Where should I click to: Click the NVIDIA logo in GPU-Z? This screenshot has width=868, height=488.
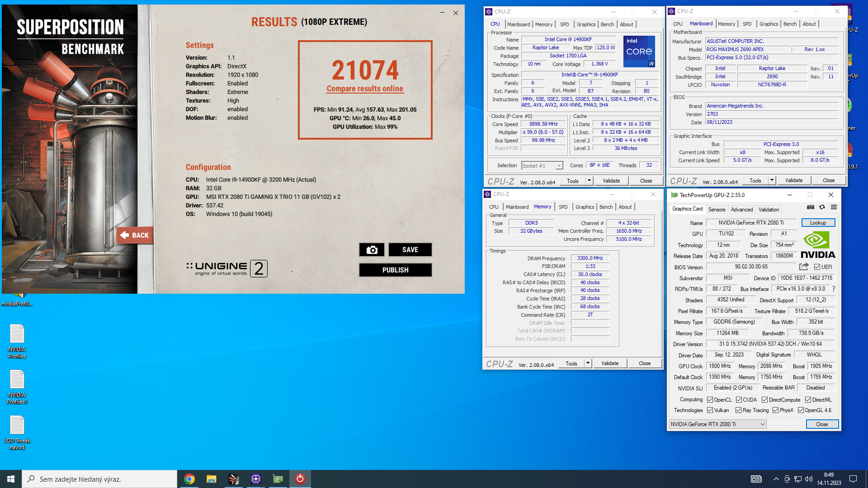click(818, 245)
